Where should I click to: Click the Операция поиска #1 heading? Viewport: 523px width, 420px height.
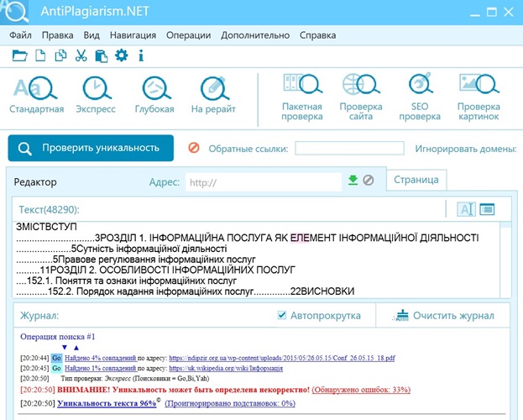point(58,337)
